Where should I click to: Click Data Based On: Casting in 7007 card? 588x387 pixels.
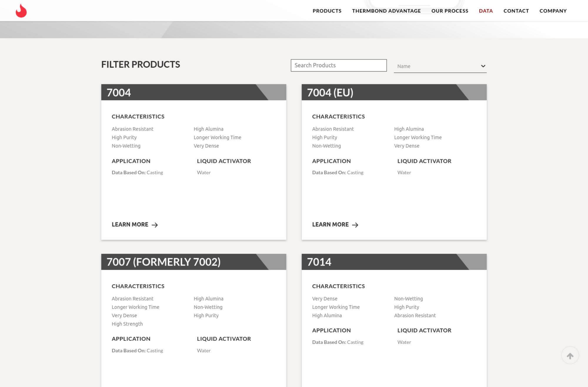(x=137, y=351)
